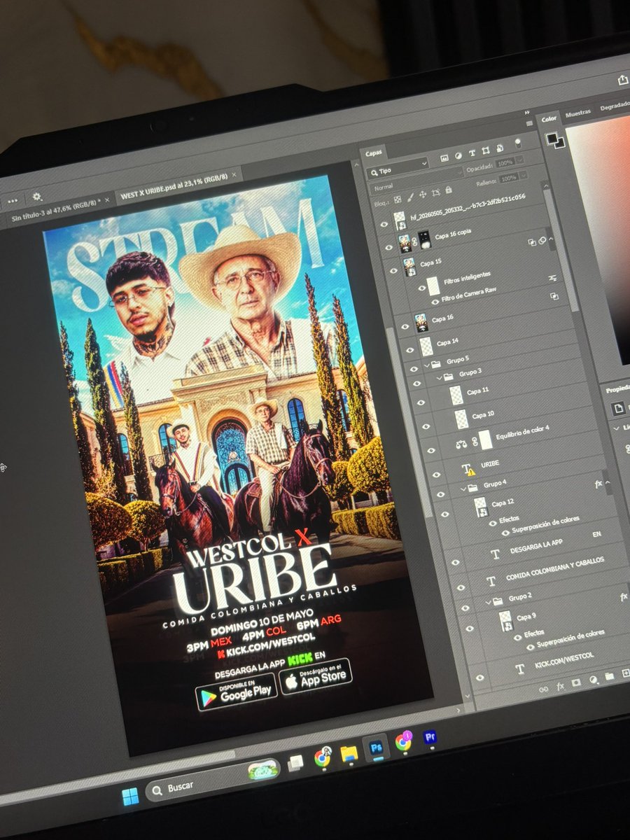Open the Relleno value dropdown arrow

pyautogui.click(x=524, y=175)
